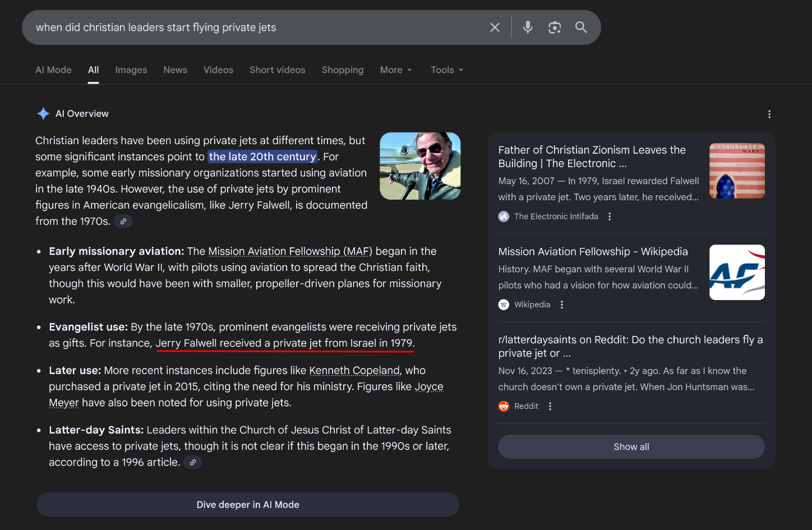Open the Short videos tab
Screen dimensions: 812x530
[x=278, y=70]
